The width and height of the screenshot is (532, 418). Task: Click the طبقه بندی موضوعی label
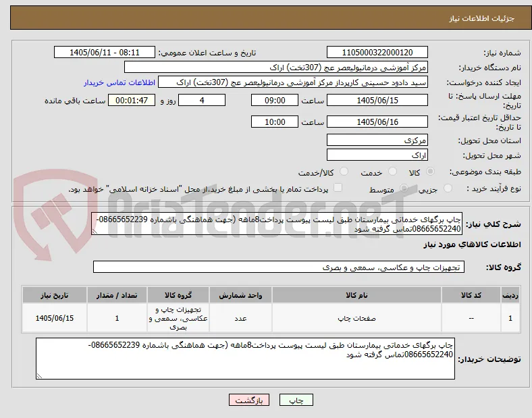click(485, 172)
